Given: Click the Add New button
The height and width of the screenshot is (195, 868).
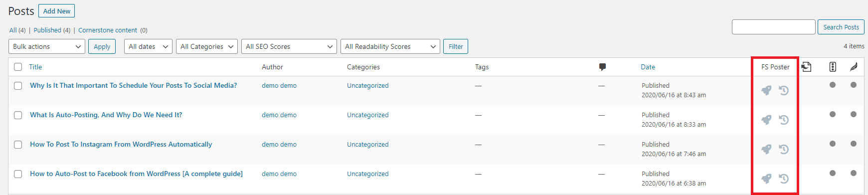Looking at the screenshot, I should point(57,11).
